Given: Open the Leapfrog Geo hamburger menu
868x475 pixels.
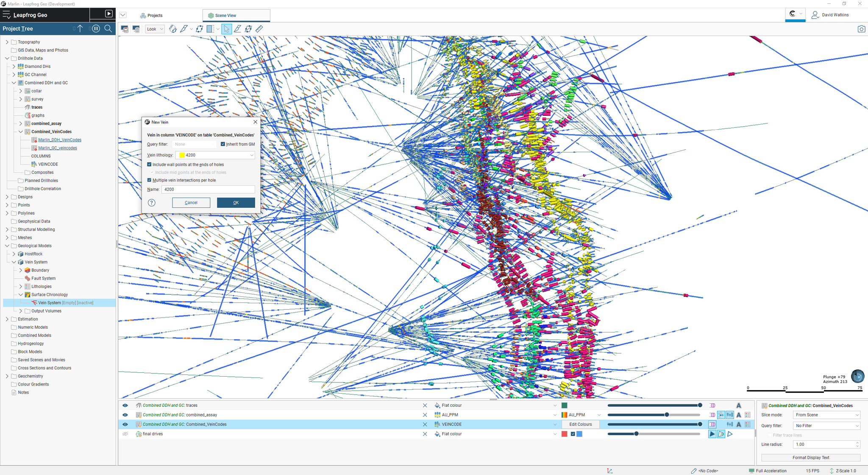Looking at the screenshot, I should (6, 15).
